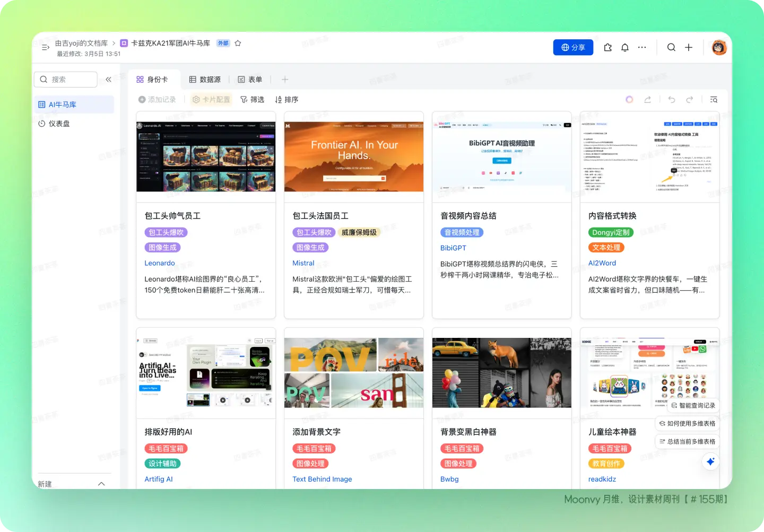
Task: Open the search magnifier in top bar
Action: point(671,47)
